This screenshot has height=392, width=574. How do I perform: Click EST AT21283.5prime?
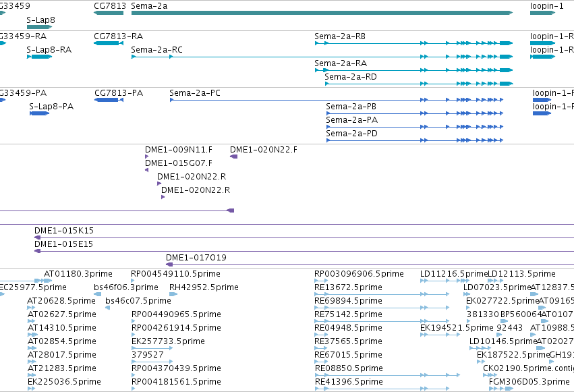32,375
